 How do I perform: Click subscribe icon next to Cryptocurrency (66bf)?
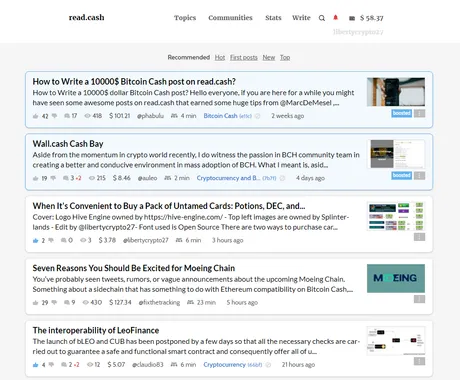268,365
